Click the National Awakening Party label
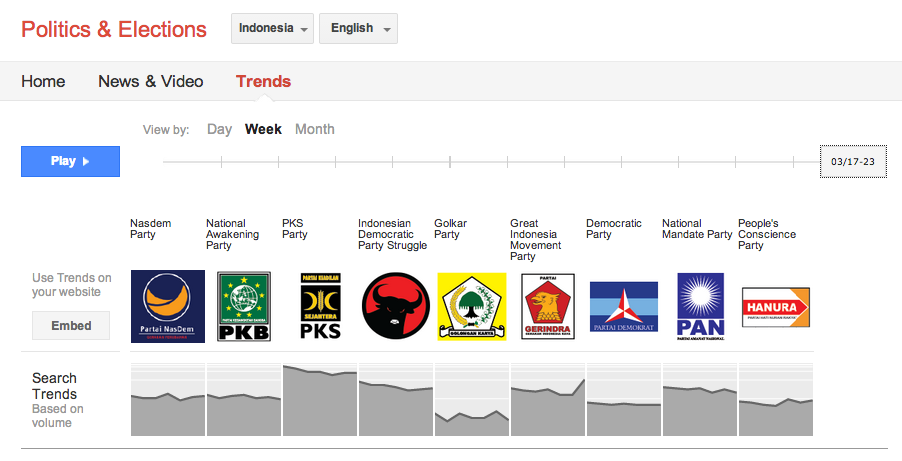 232,234
